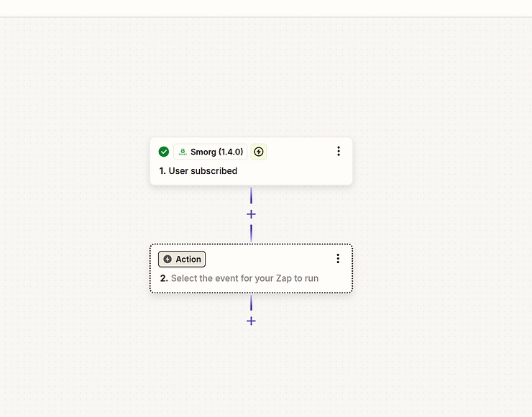Screen dimensions: 532x417
Task: Click the connector line below the Action step
Action: (251, 303)
